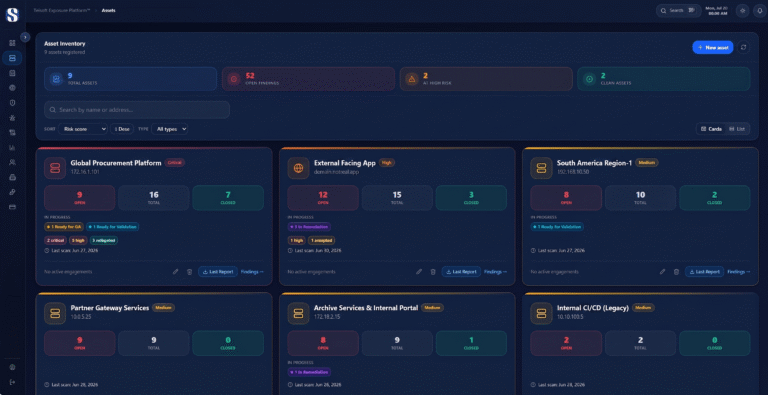Delete the Global Procurement Platform asset trash
Viewport: 768px width, 395px height.
(x=190, y=272)
